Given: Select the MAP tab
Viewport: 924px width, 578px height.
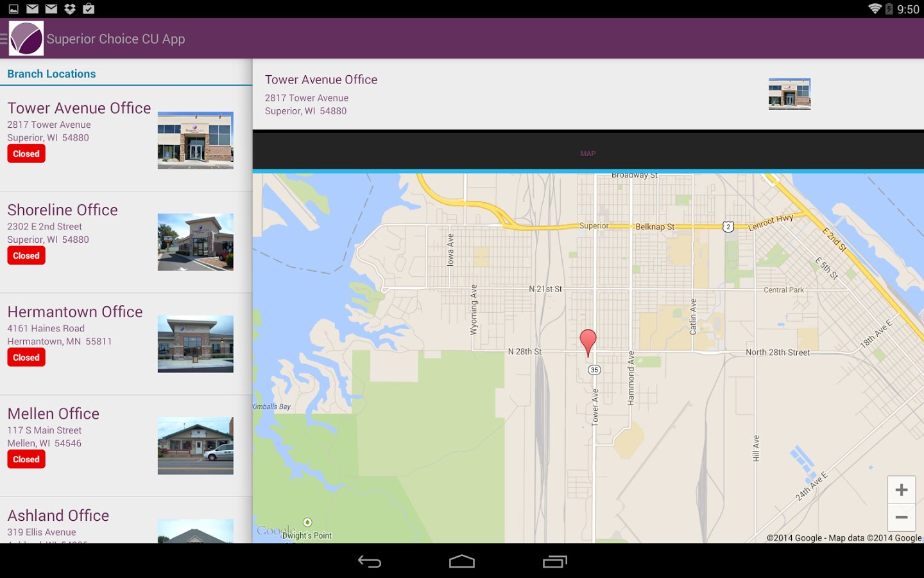Looking at the screenshot, I should 588,153.
